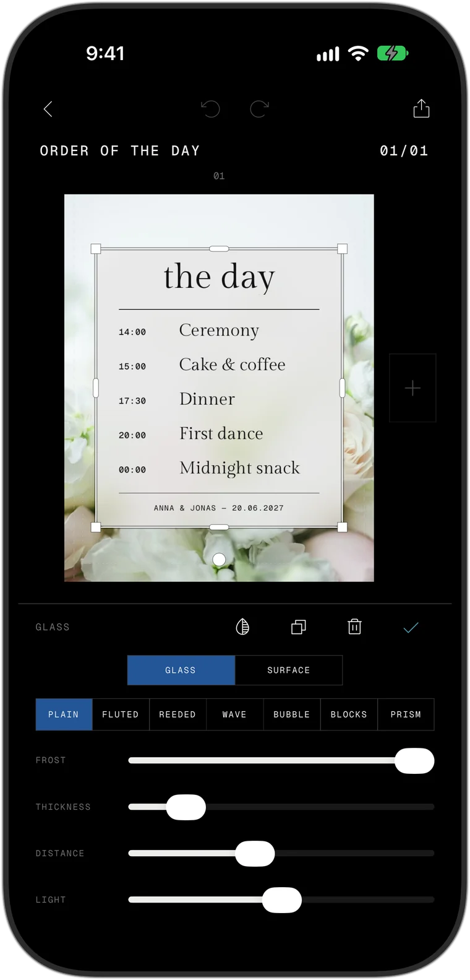Click the undo arrow icon
This screenshot has width=470, height=980.
tap(210, 109)
